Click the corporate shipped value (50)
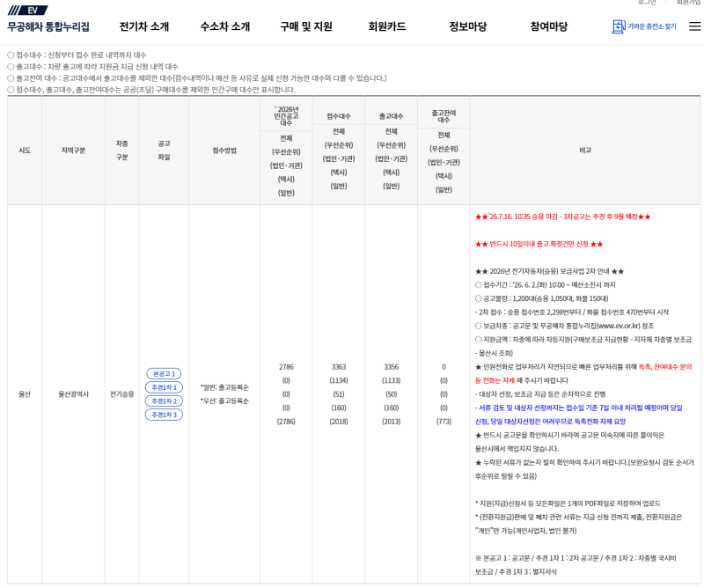 tap(391, 394)
